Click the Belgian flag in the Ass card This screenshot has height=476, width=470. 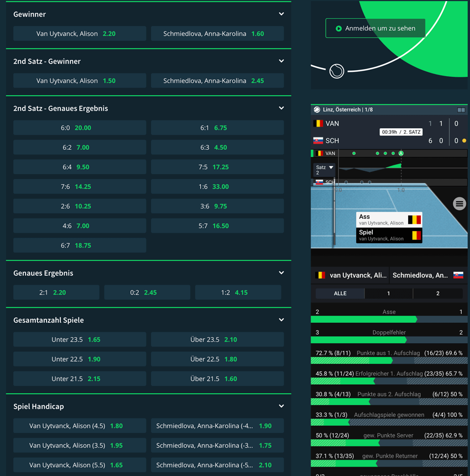(x=414, y=219)
